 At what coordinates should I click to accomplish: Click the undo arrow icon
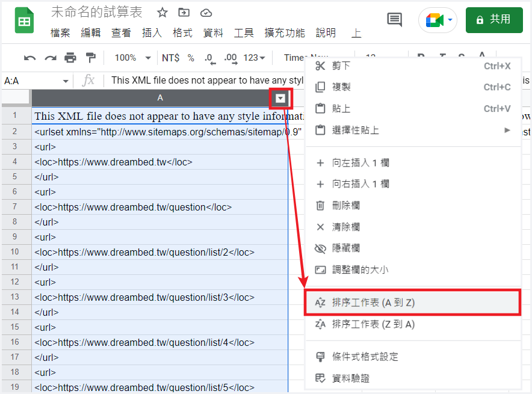29,58
